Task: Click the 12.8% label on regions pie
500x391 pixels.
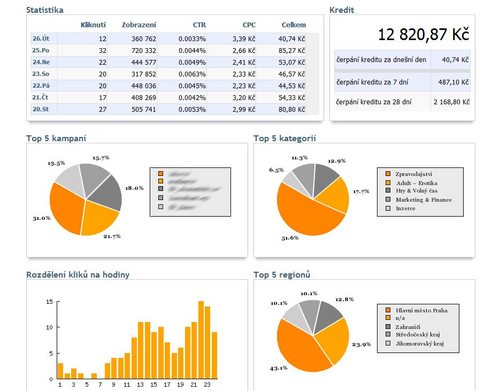Action: [344, 299]
